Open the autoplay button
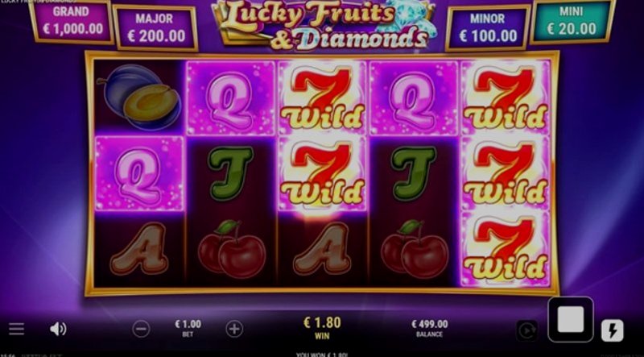 [527, 330]
